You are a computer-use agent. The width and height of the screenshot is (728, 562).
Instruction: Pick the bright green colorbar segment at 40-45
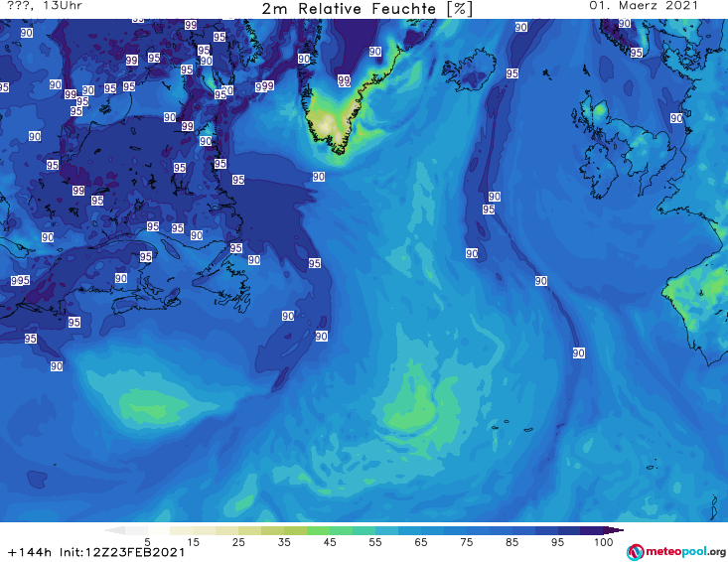click(318, 531)
